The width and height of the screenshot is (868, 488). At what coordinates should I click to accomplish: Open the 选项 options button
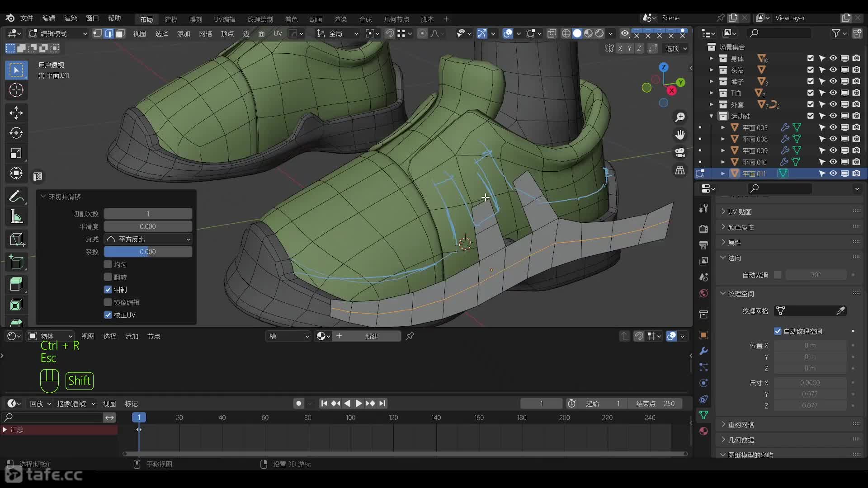(x=676, y=48)
